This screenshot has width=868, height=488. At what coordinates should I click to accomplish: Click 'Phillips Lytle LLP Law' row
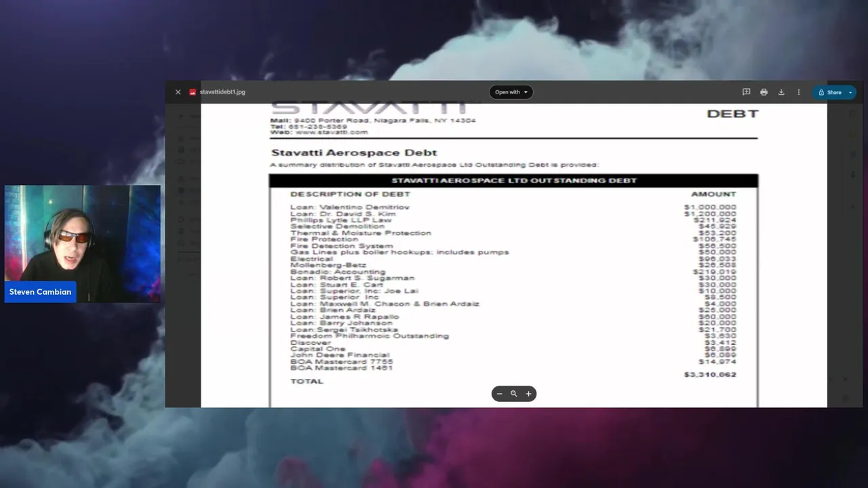click(513, 220)
